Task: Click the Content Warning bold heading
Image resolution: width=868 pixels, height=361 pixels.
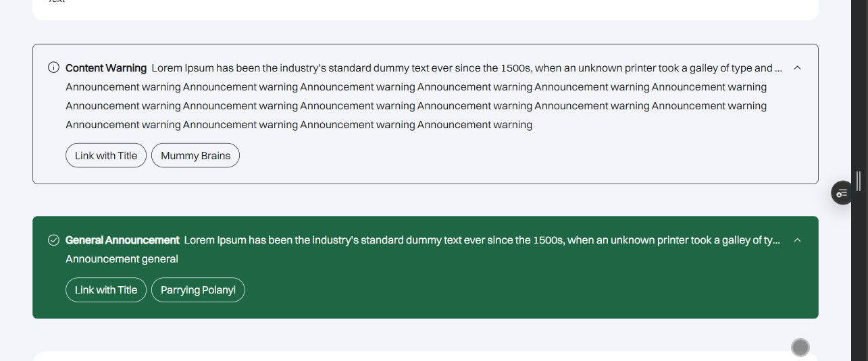Action: 106,68
